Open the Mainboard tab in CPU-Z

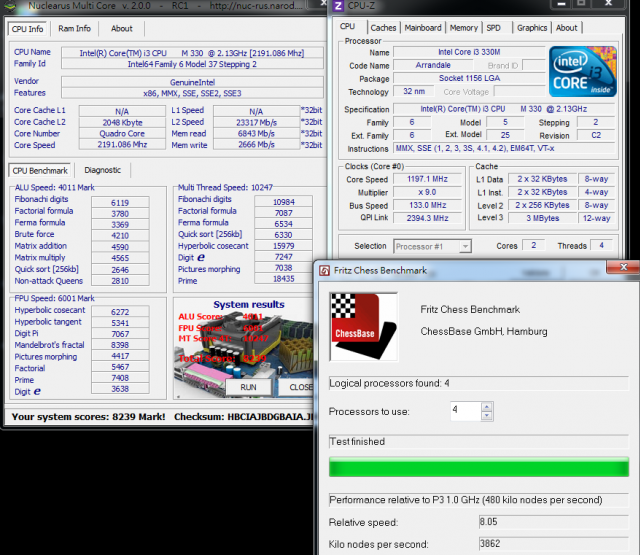[x=423, y=28]
